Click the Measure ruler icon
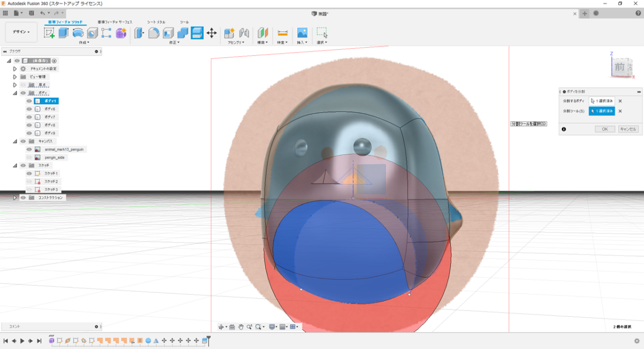 tap(282, 33)
